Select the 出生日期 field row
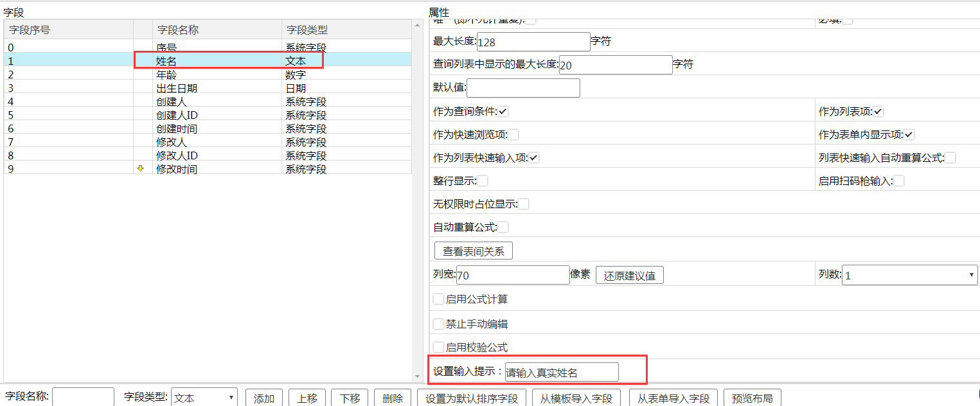Image resolution: width=980 pixels, height=406 pixels. 208,87
